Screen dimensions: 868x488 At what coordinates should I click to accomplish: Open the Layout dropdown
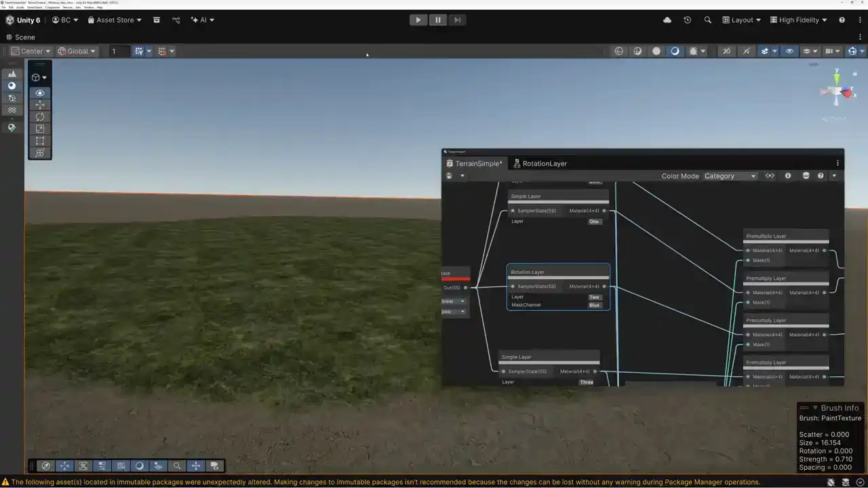tap(741, 20)
